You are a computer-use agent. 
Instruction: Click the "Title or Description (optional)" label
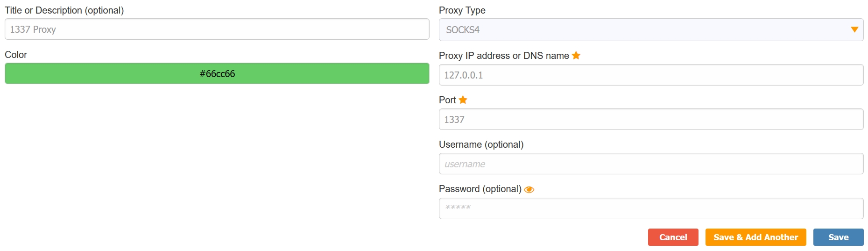click(64, 10)
